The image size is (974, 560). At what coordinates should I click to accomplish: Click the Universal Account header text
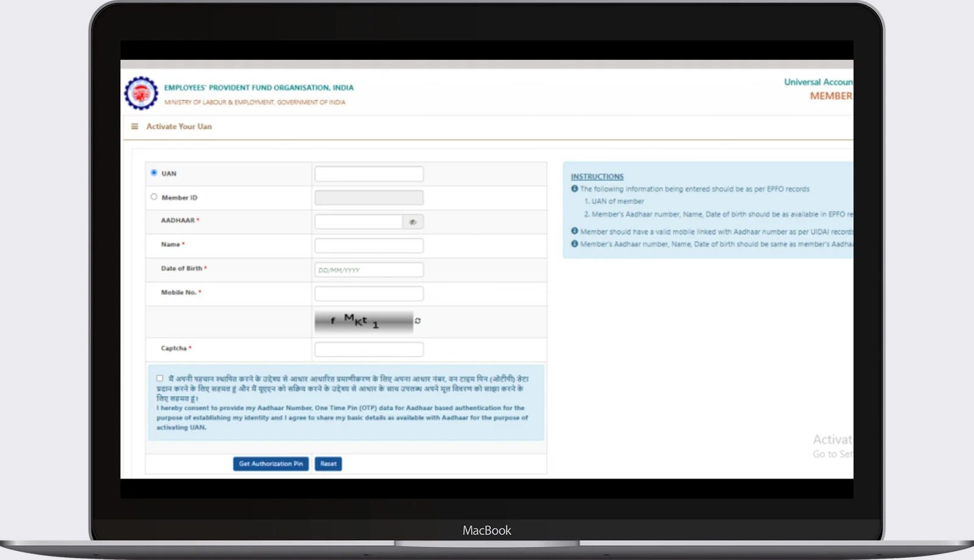818,82
